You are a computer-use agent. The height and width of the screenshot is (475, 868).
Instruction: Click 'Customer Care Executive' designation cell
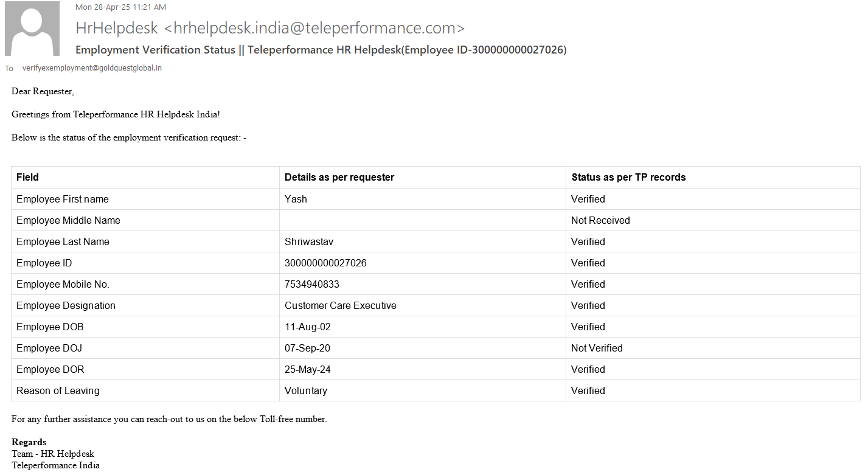click(340, 305)
